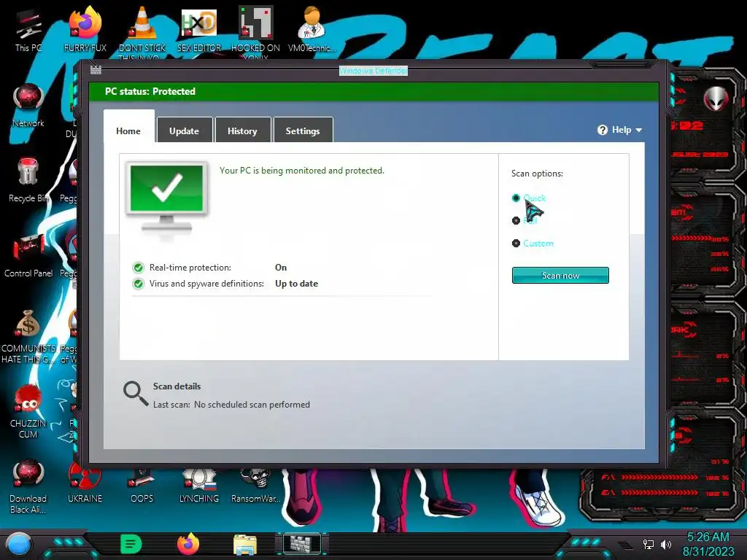This screenshot has width=747, height=560.
Task: Click the Start orb on taskbar
Action: [x=19, y=545]
